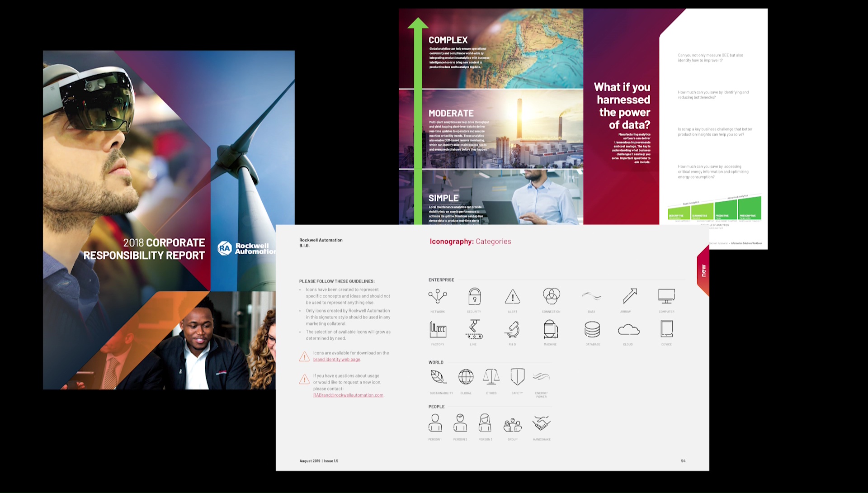Click red warning icon beside download note
The image size is (868, 493).
tap(304, 356)
